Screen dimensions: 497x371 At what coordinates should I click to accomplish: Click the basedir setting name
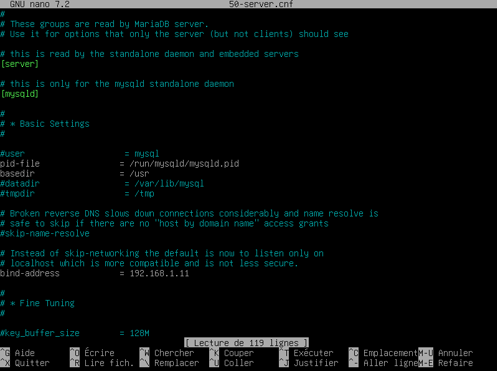[17, 174]
